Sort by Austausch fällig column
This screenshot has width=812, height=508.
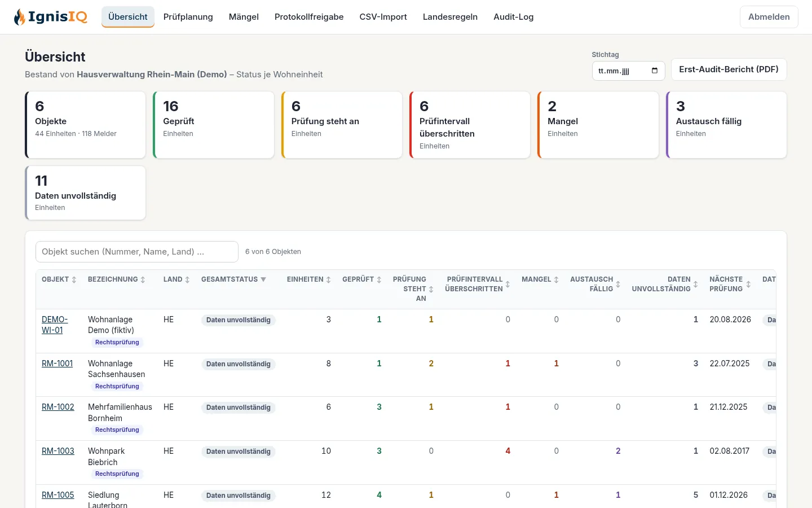(595, 284)
